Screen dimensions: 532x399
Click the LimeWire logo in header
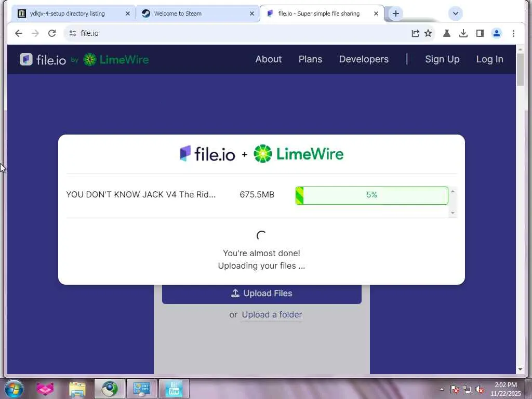tap(116, 60)
